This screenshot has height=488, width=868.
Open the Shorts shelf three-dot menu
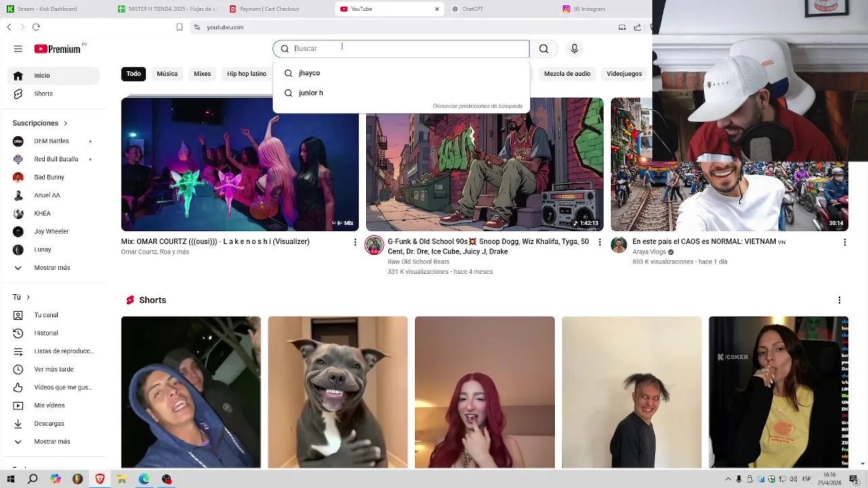click(840, 300)
